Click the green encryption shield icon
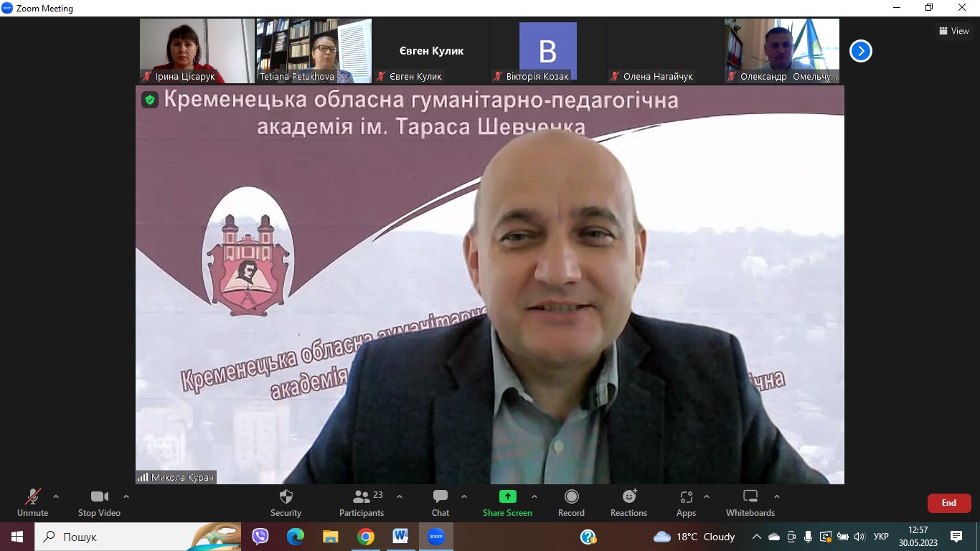The height and width of the screenshot is (551, 980). click(x=150, y=100)
